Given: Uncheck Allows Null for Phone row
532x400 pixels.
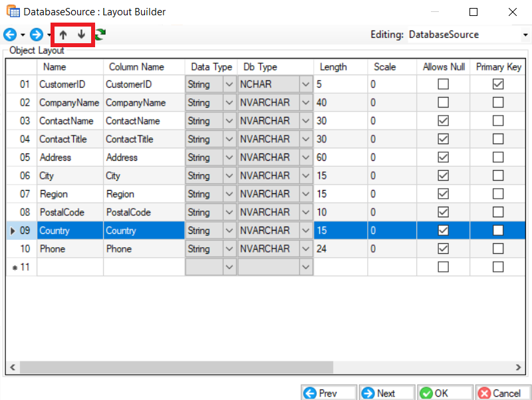Looking at the screenshot, I should (x=443, y=249).
